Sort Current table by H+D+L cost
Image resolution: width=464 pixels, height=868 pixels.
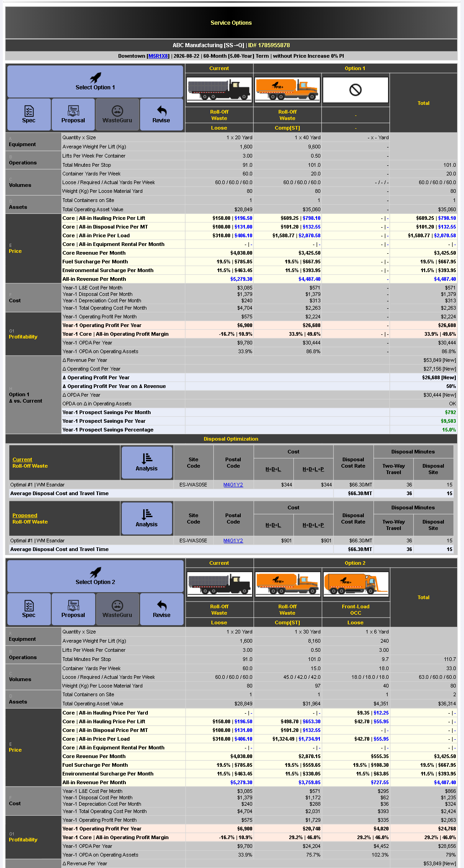[273, 469]
